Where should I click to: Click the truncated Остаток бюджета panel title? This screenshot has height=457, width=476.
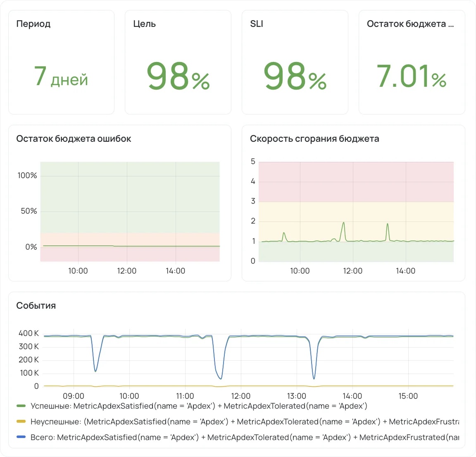click(410, 24)
